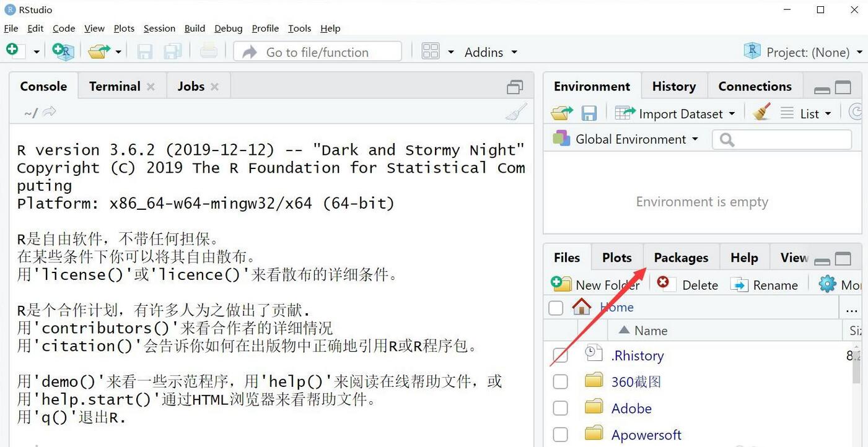Viewport: 868px width, 447px height.
Task: Sort files by the Name column
Action: click(x=651, y=331)
